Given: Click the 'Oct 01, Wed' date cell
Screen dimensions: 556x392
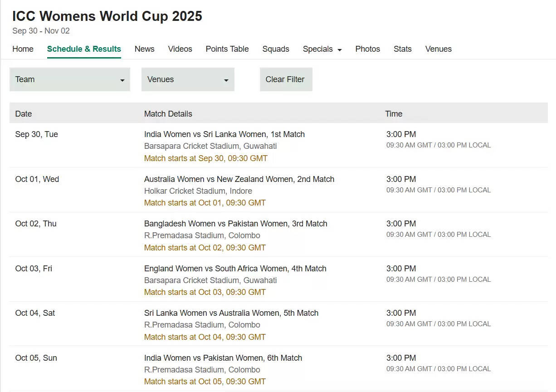Looking at the screenshot, I should point(37,179).
